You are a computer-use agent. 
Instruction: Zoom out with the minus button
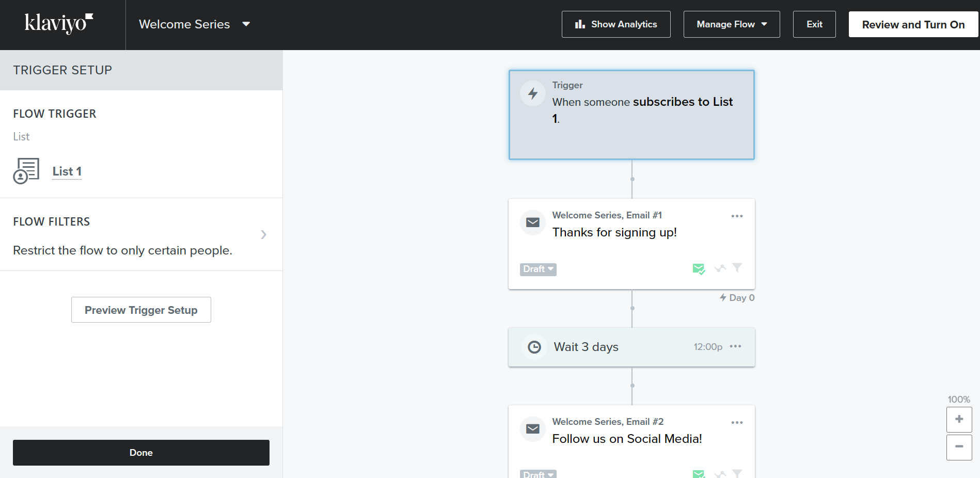[959, 447]
